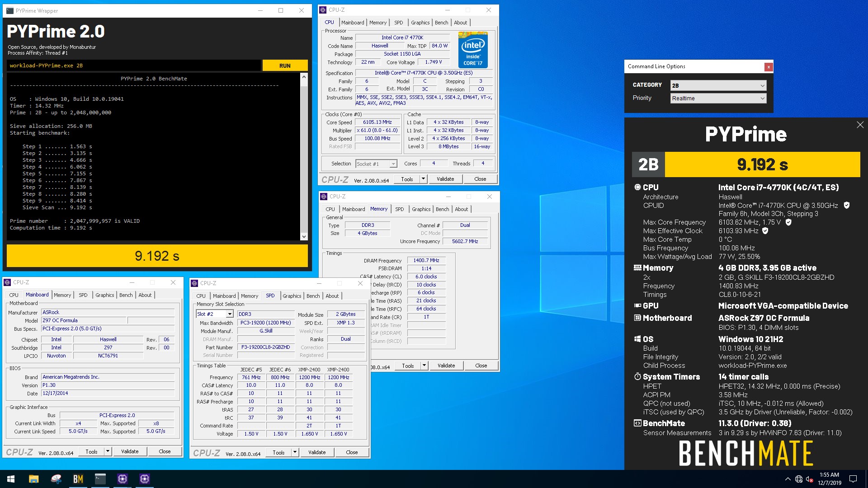Click verified shield next to Max Core Frequency
The width and height of the screenshot is (868, 488).
[x=788, y=222]
